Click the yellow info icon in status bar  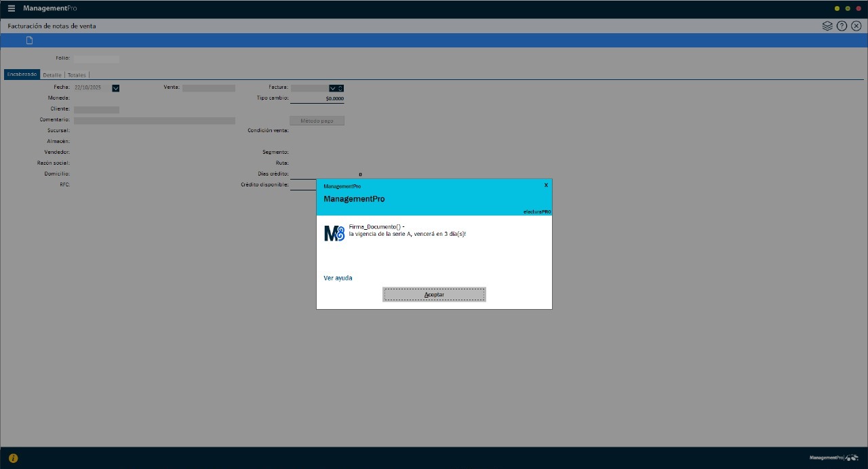pyautogui.click(x=13, y=458)
